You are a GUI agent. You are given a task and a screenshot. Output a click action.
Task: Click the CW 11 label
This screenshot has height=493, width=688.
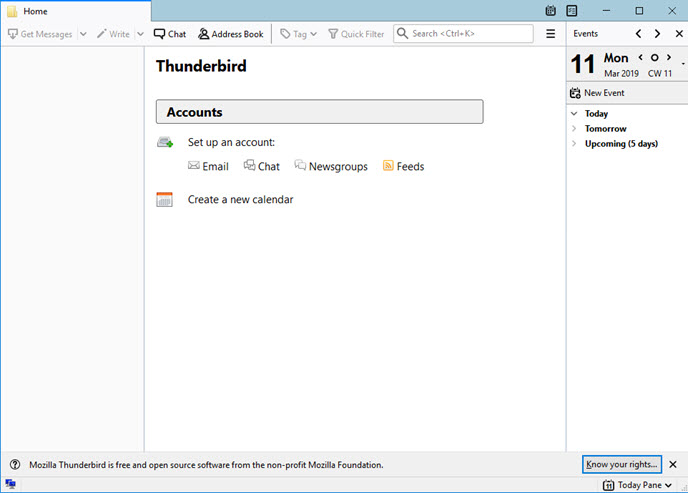[x=660, y=74]
